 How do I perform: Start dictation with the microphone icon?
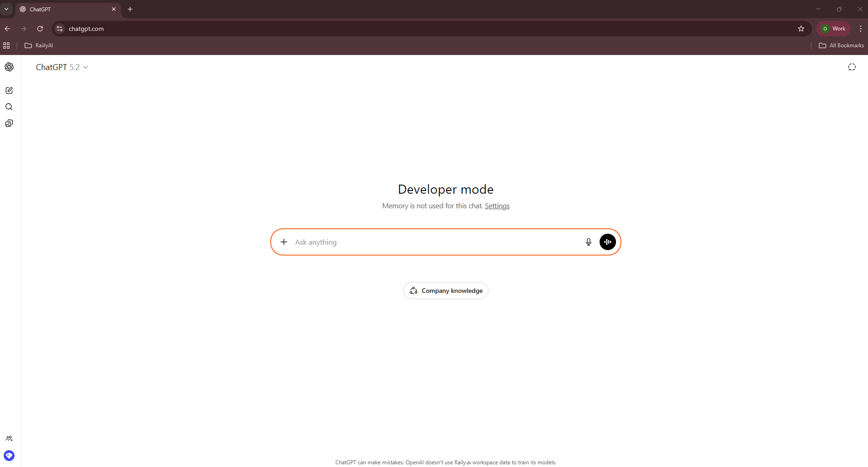coord(589,242)
